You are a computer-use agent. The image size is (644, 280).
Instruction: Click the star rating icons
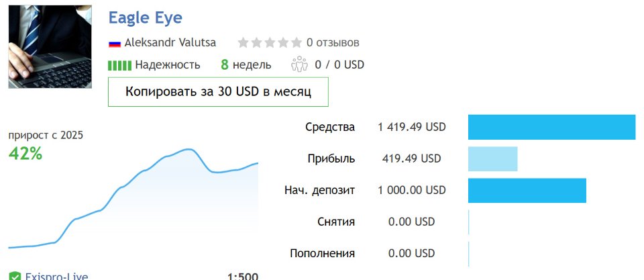[269, 43]
